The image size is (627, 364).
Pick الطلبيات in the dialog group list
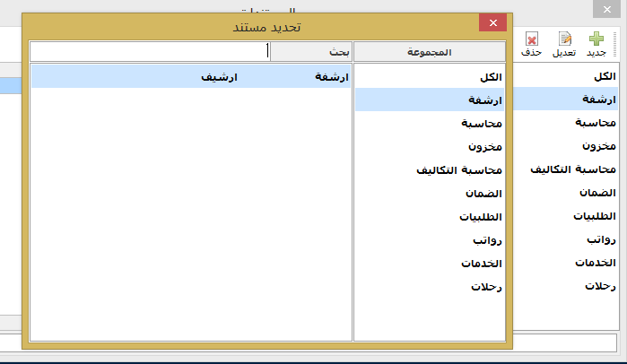point(430,217)
